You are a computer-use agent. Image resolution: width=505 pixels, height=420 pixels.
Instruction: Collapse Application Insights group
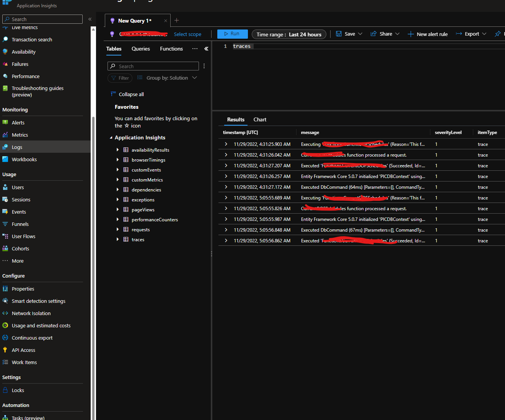[111, 137]
